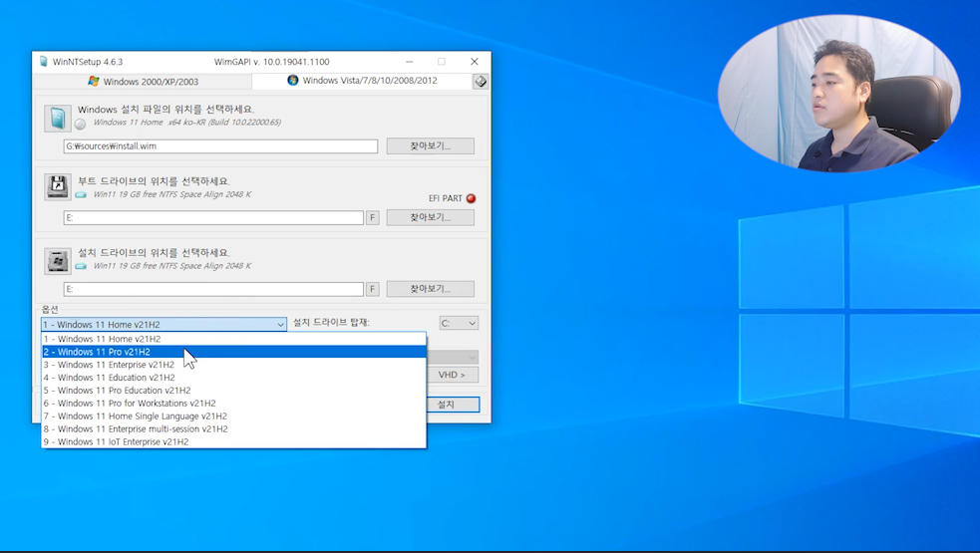Switch to Windows Vista/7/8/10/2008/2012 tab
Viewport: 980px width, 553px height.
click(x=362, y=81)
